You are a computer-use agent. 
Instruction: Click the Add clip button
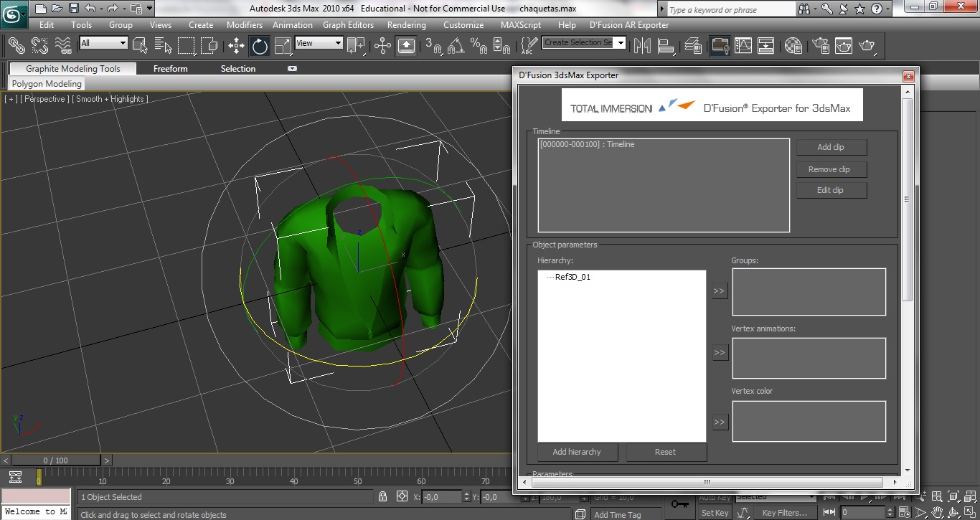(831, 147)
